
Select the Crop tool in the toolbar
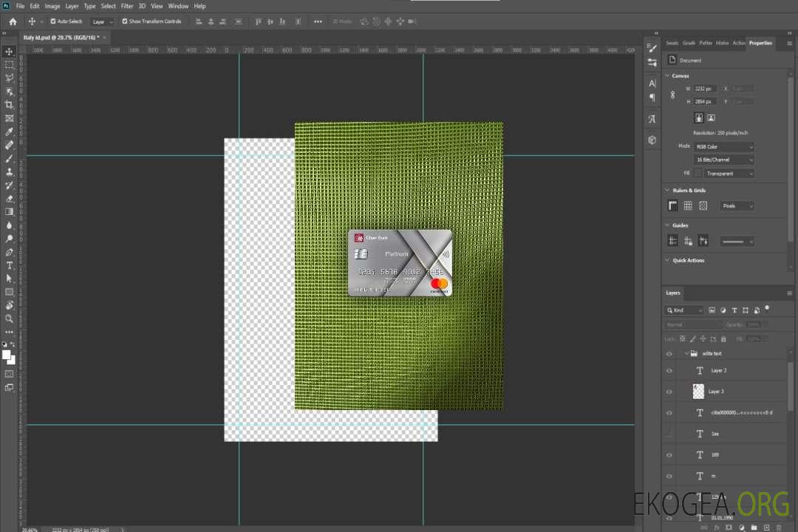pos(9,105)
